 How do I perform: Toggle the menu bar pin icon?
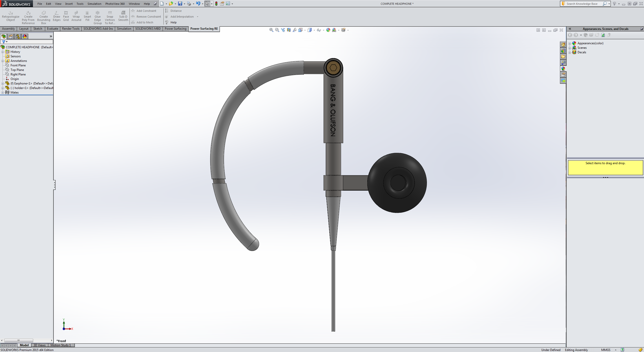[x=155, y=4]
